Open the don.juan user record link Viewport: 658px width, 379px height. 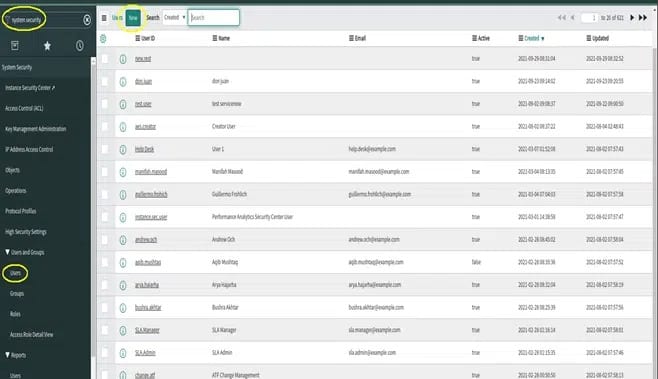[x=143, y=81]
